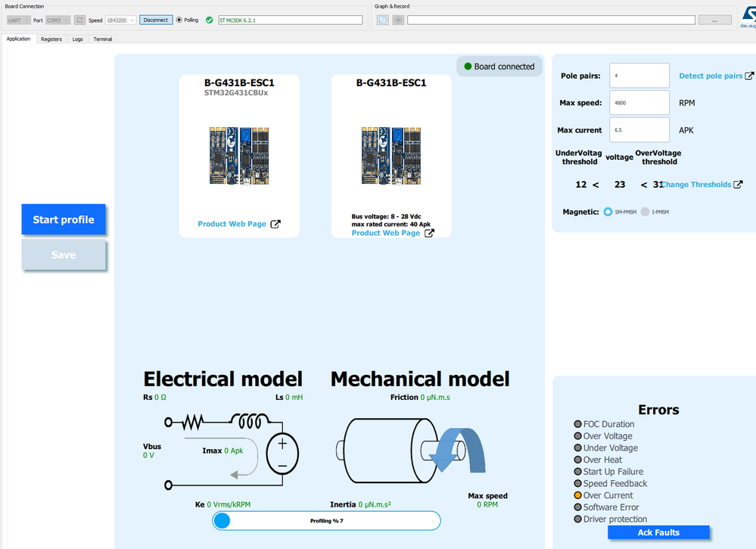Click the Rs 0 Ω value
756x549 pixels.
pos(155,398)
